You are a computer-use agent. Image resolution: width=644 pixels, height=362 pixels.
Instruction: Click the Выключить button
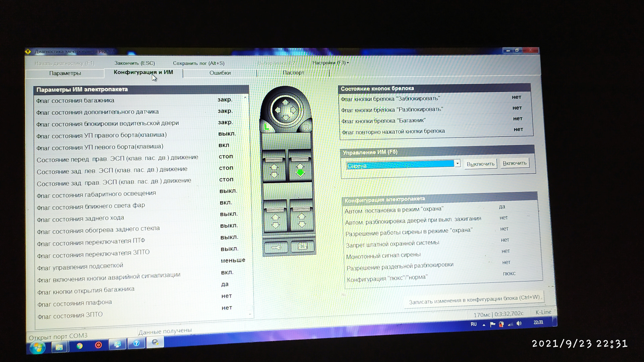tap(480, 164)
